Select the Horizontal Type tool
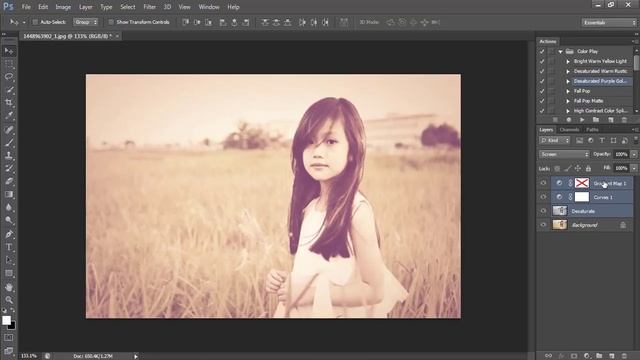 (9, 247)
